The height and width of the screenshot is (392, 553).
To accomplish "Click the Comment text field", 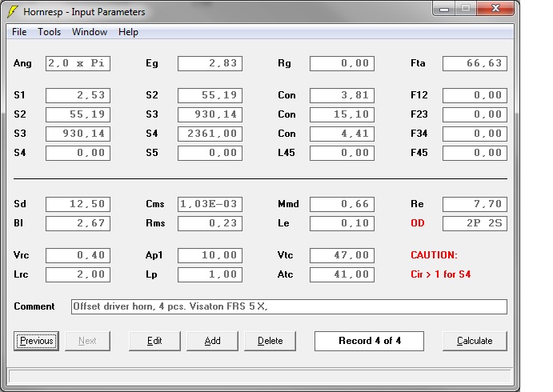I will [x=289, y=306].
